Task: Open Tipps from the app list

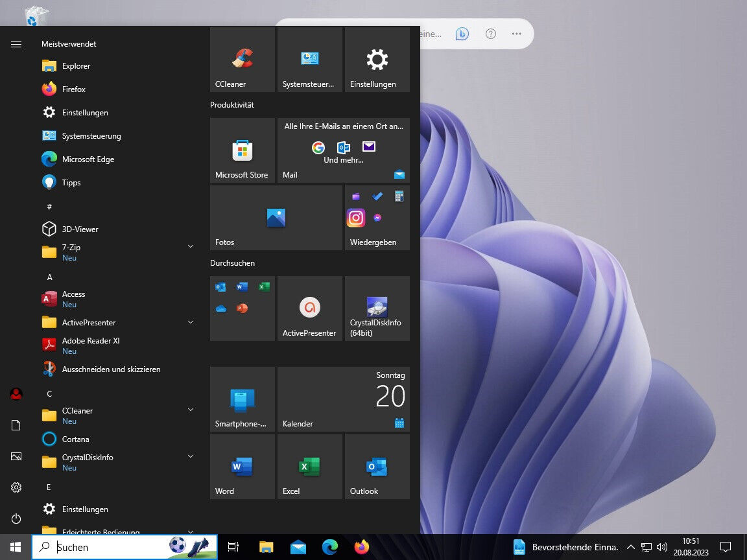Action: [x=118, y=182]
